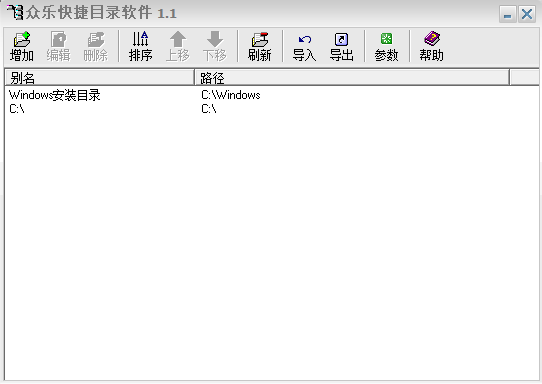Select the C:\Windows path cell
Screen dimensions: 542x384
231,95
